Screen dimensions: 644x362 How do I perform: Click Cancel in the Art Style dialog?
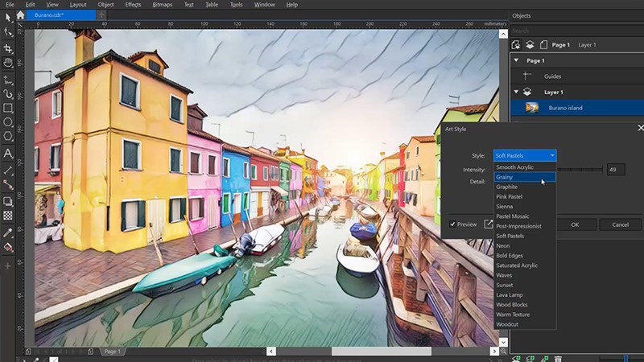pos(620,224)
